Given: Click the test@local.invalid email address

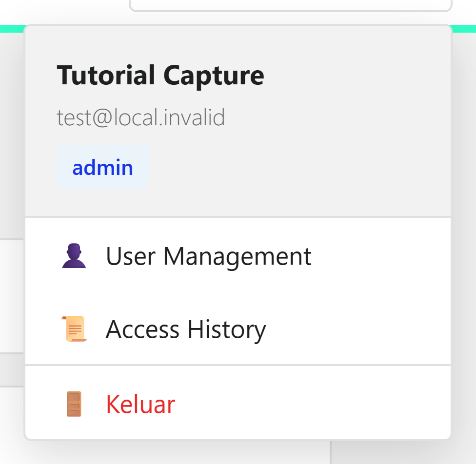Looking at the screenshot, I should [141, 117].
